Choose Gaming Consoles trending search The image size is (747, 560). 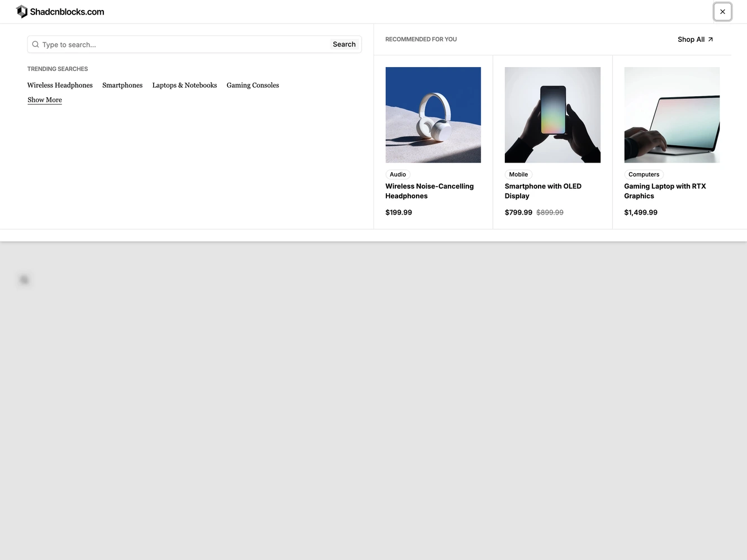tap(253, 86)
